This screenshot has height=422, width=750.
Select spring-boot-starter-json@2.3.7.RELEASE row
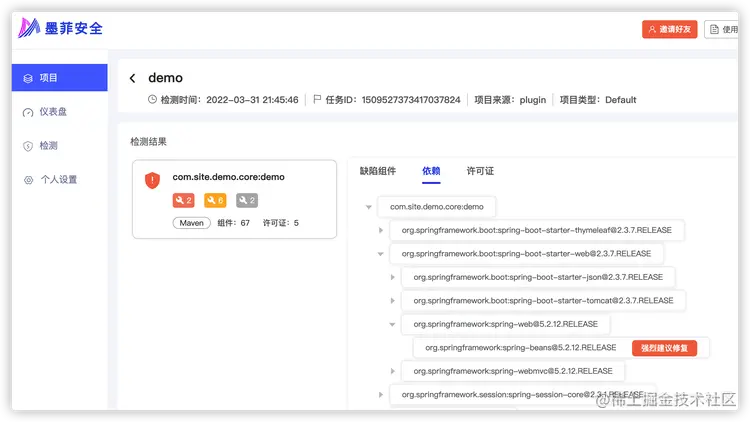click(538, 277)
